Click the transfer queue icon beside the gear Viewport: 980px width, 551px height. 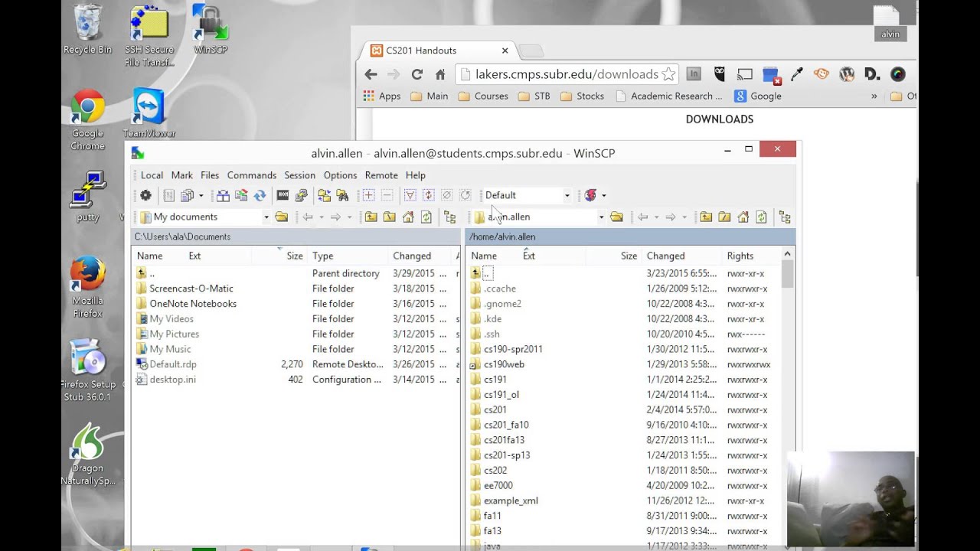coord(169,195)
